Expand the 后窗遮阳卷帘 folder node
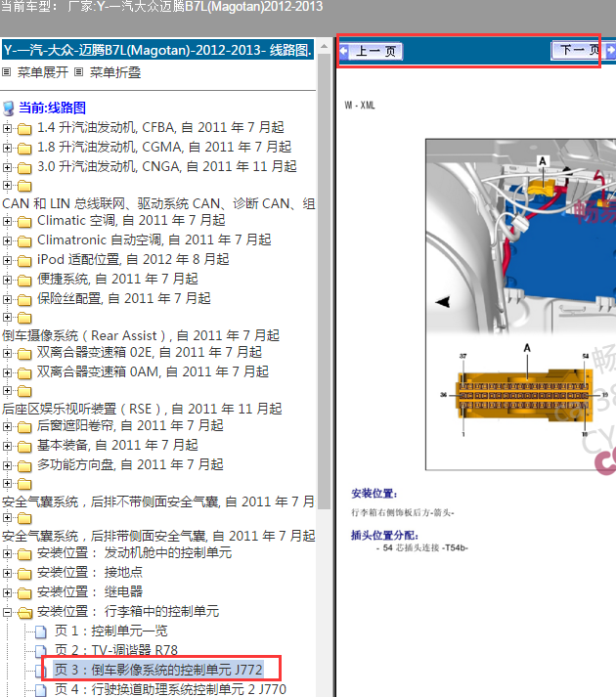This screenshot has width=616, height=697. 7,427
